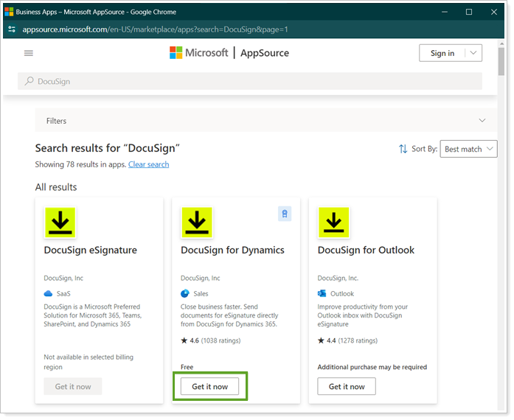Click the DocuSign for Dynamics app logo
This screenshot has height=420, width=514.
[197, 222]
